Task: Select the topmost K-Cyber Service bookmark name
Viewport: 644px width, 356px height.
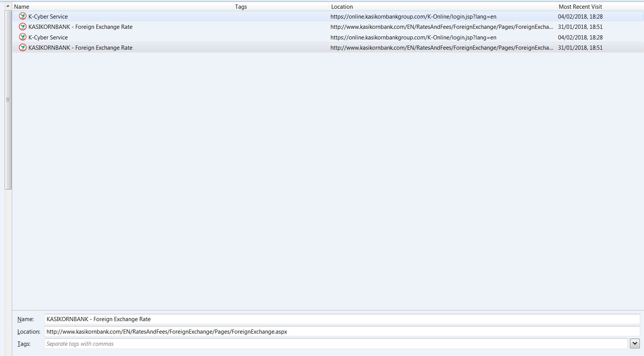Action: point(48,17)
